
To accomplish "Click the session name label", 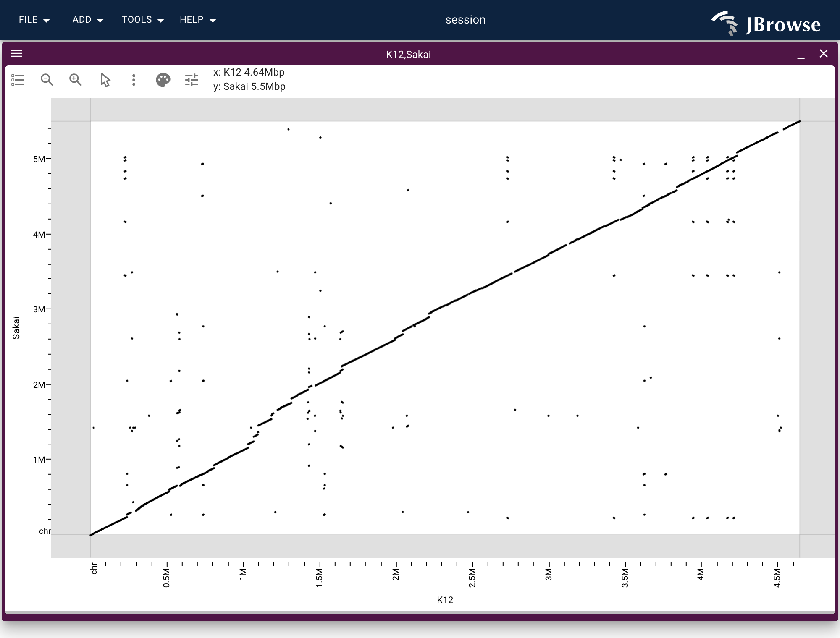I will pos(465,20).
